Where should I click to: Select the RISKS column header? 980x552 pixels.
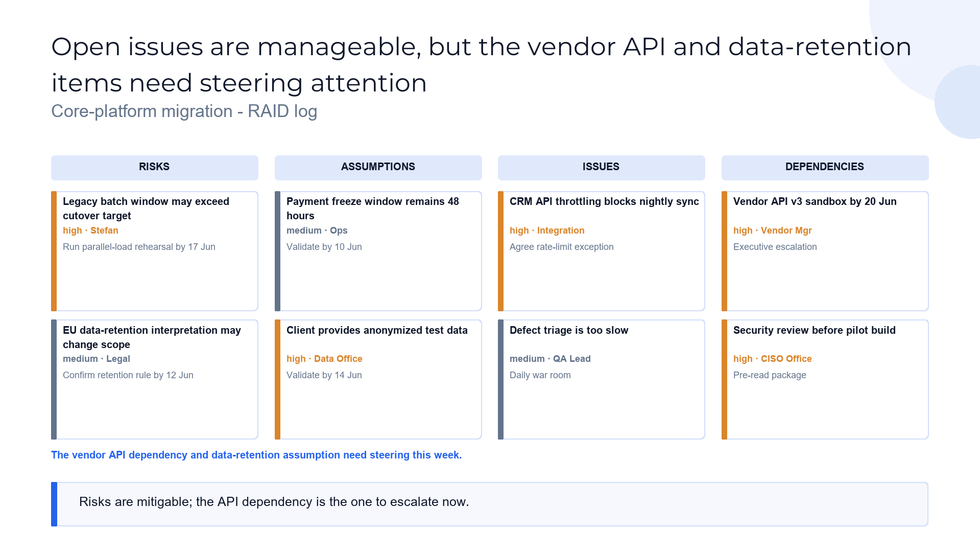pyautogui.click(x=154, y=167)
